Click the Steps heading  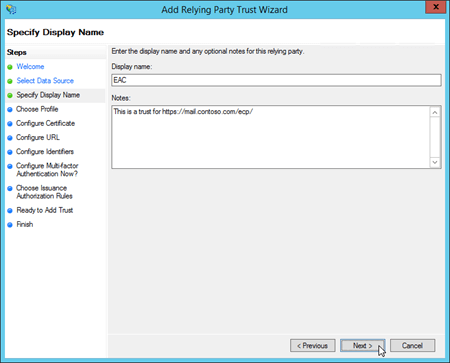click(17, 52)
